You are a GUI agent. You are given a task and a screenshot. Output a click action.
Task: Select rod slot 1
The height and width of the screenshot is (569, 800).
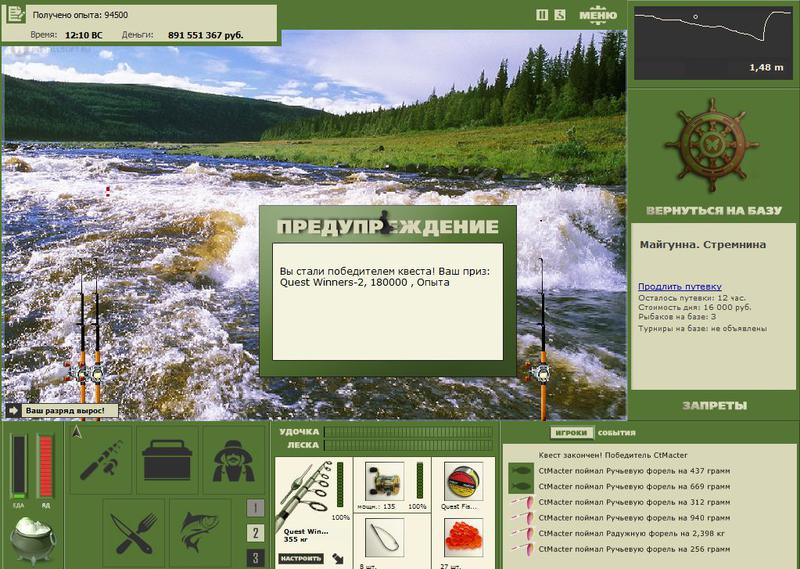tap(256, 508)
